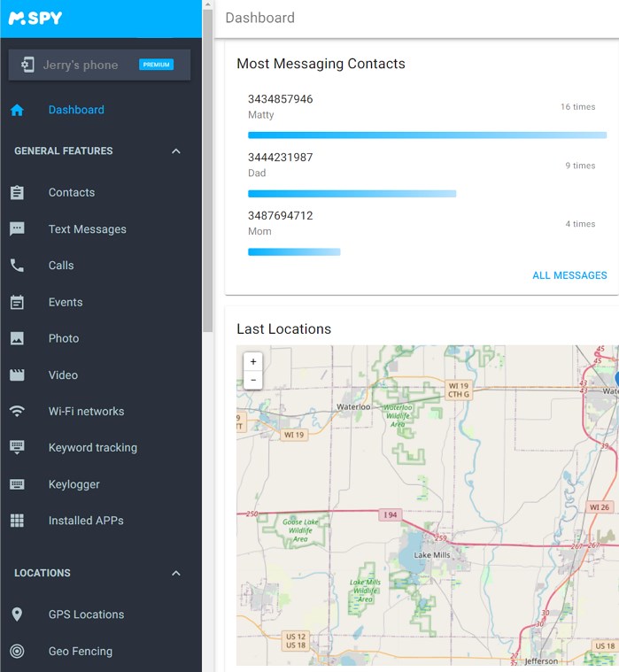Image resolution: width=619 pixels, height=672 pixels.
Task: Click the Dashboard home icon
Action: point(17,110)
